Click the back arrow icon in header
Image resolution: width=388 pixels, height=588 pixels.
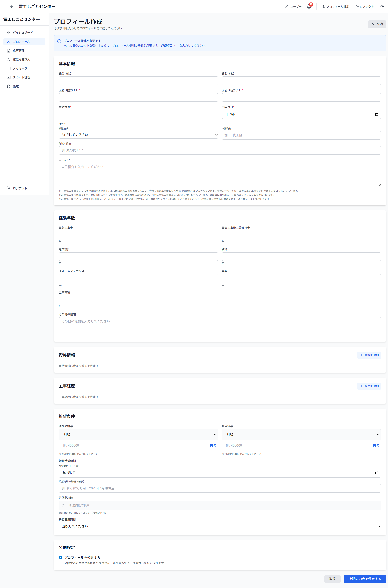[12, 7]
